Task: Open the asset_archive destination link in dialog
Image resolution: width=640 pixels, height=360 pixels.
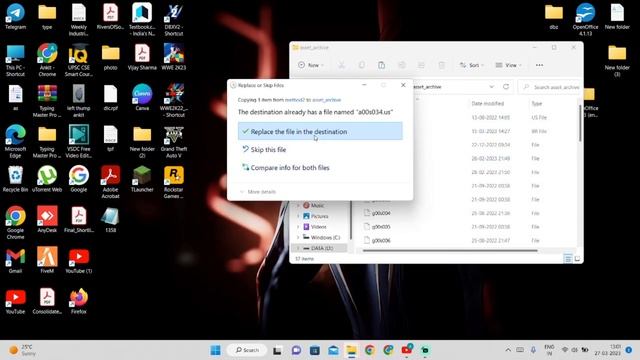Action: pyautogui.click(x=327, y=100)
